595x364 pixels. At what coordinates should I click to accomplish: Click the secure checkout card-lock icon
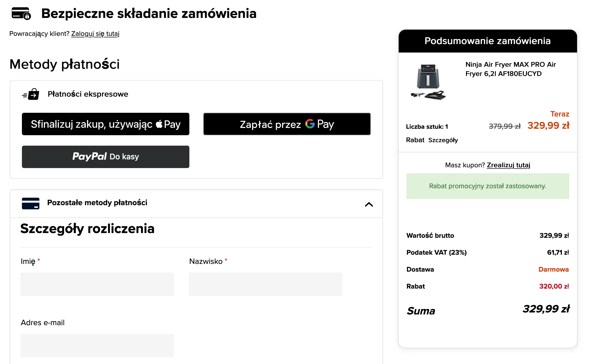click(x=21, y=13)
